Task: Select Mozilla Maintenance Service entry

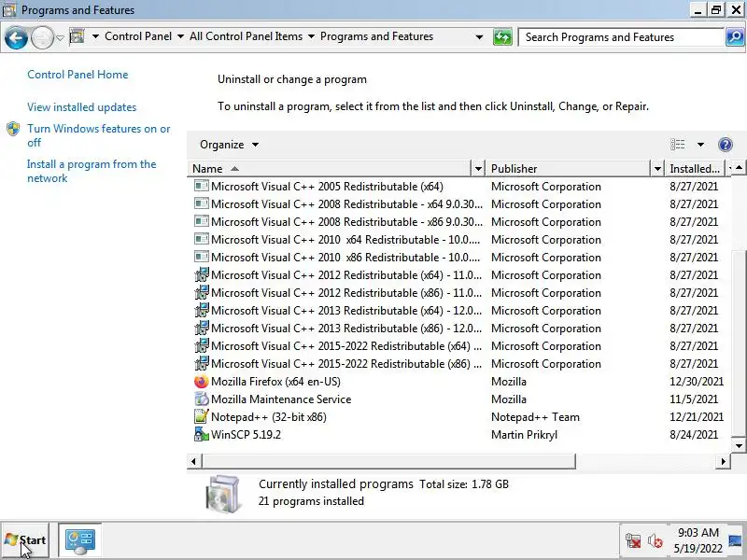Action: click(x=281, y=399)
